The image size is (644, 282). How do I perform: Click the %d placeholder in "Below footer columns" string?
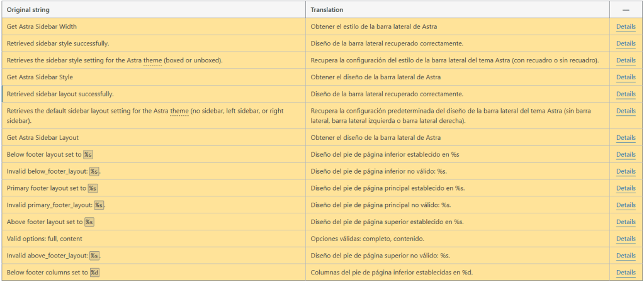point(94,273)
